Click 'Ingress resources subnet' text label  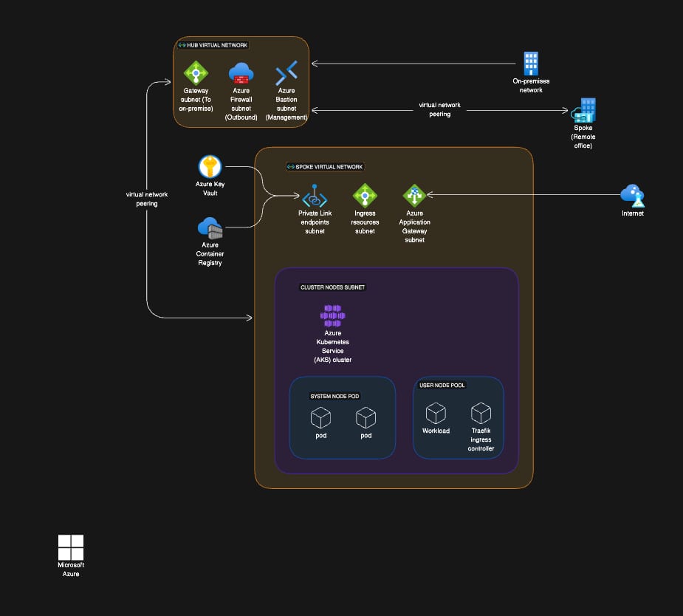click(x=365, y=222)
